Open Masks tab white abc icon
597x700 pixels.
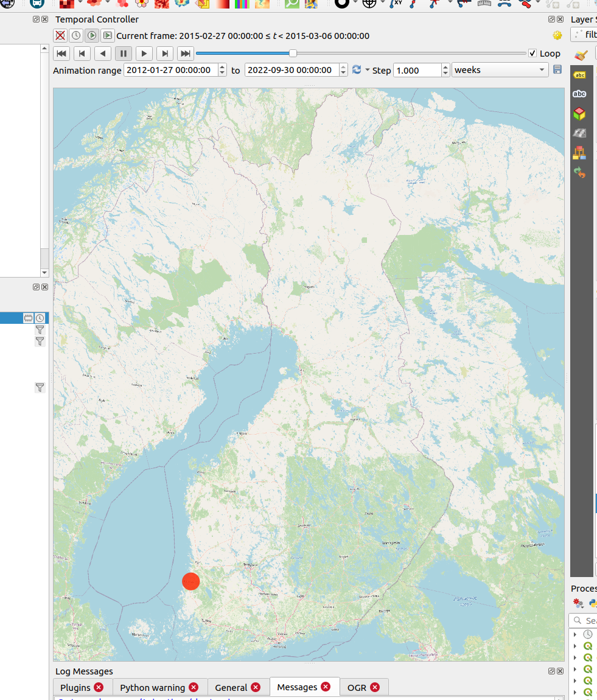click(579, 94)
